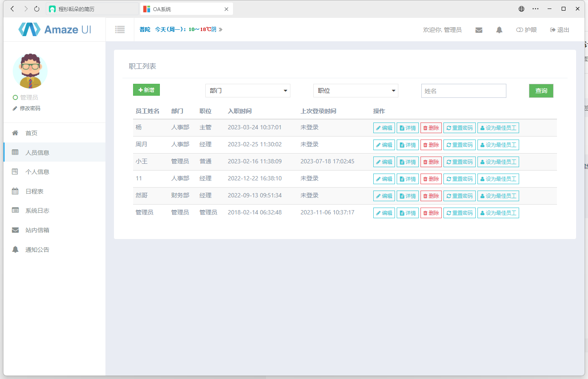The width and height of the screenshot is (588, 379).
Task: Open 首页 in the sidebar
Action: click(54, 133)
